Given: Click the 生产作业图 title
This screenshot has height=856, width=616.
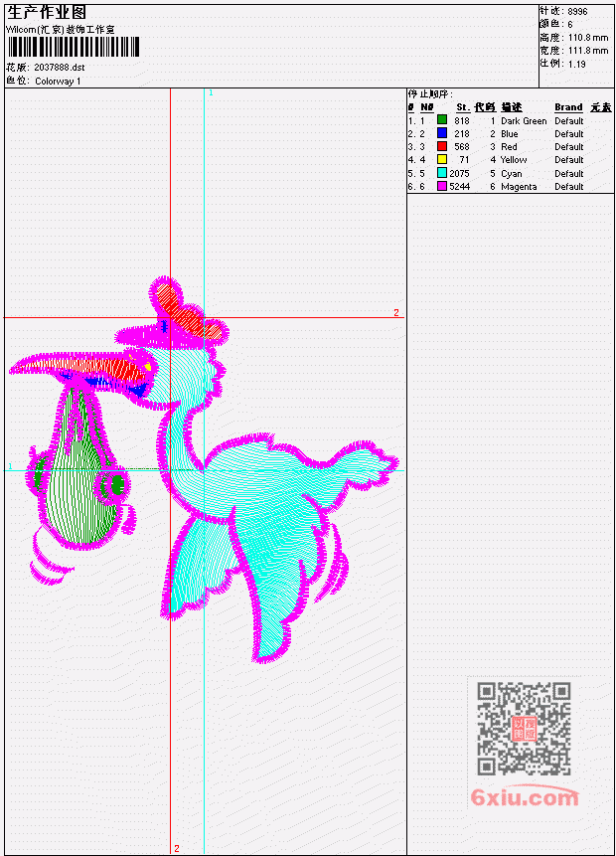Looking at the screenshot, I should pyautogui.click(x=47, y=12).
